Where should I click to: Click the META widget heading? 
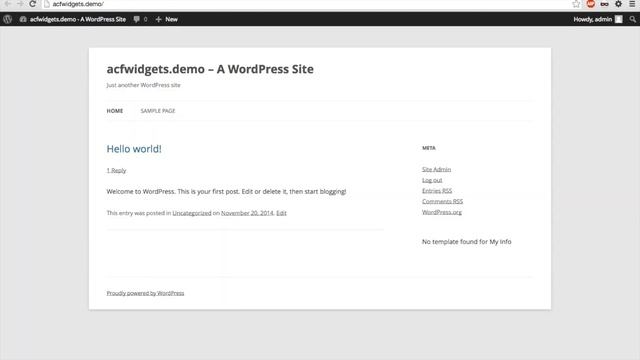pyautogui.click(x=429, y=148)
